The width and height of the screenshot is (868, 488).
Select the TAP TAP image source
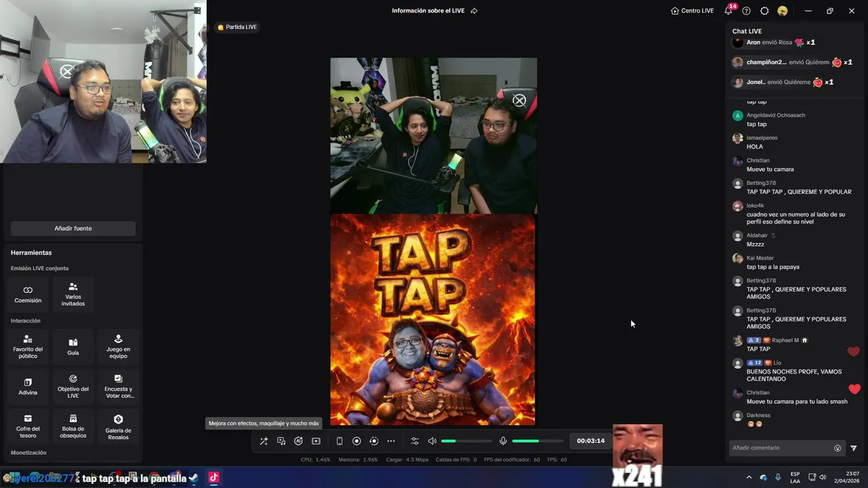pos(433,319)
